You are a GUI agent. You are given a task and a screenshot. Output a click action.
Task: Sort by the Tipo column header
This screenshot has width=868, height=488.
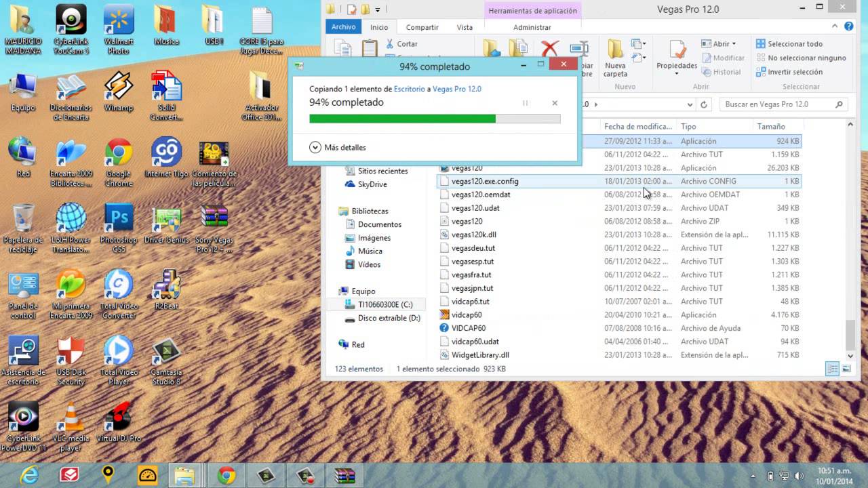715,127
